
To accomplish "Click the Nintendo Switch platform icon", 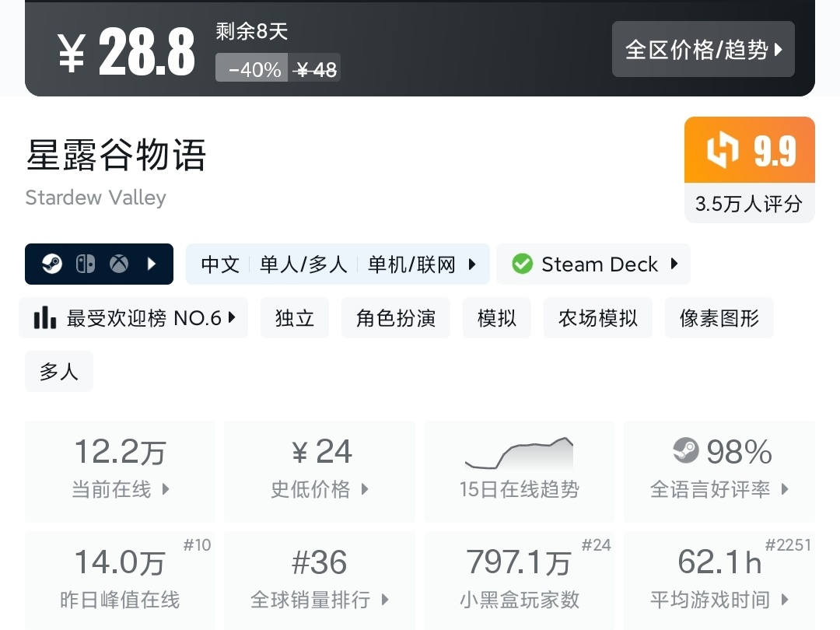I will tap(86, 264).
